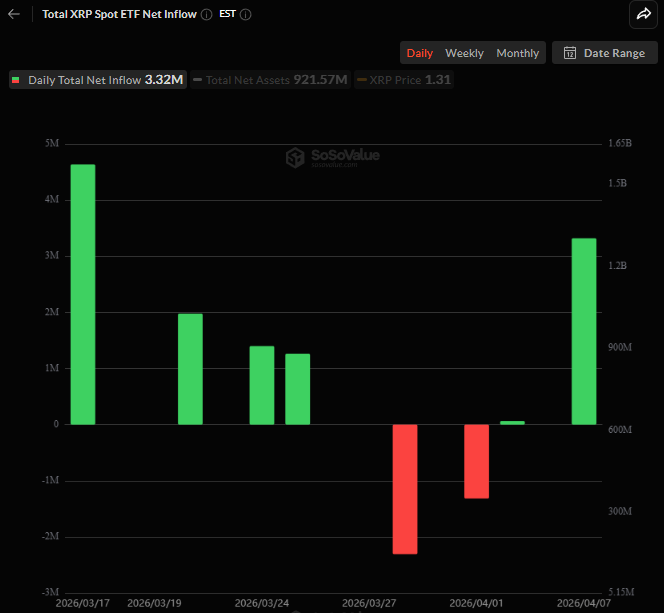Go back using the left arrow icon
This screenshot has width=664, height=613.
coord(14,14)
